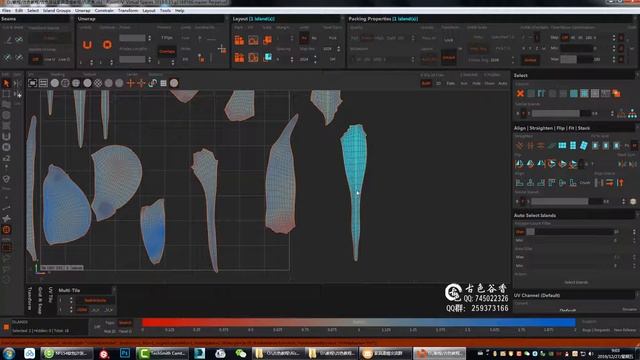Click the Windows Start button
This screenshot has width=640, height=360.
click(9, 353)
